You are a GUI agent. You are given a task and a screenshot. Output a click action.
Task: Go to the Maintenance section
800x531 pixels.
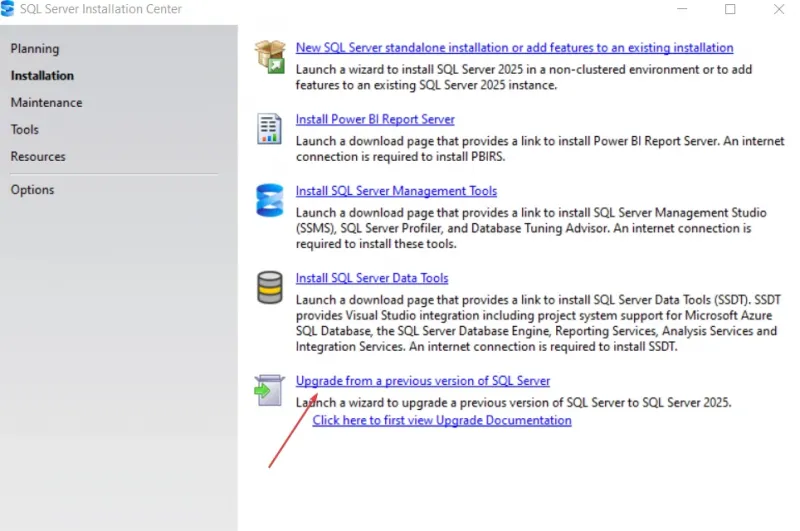pyautogui.click(x=46, y=102)
